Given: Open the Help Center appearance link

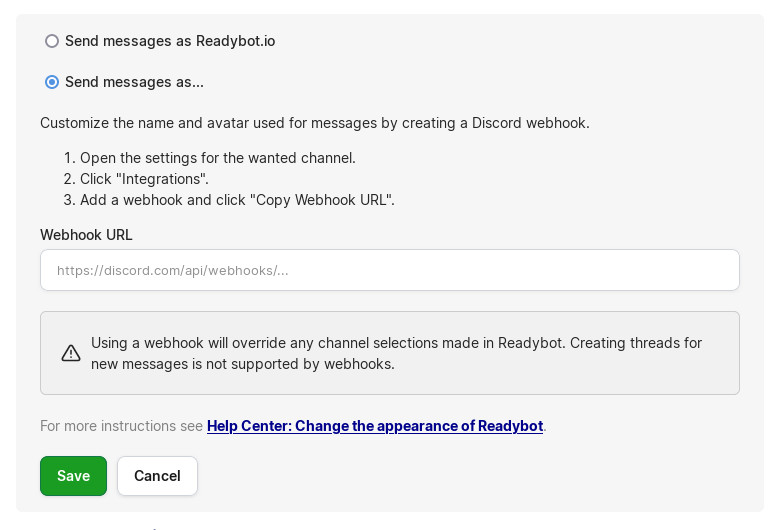Looking at the screenshot, I should click(374, 426).
